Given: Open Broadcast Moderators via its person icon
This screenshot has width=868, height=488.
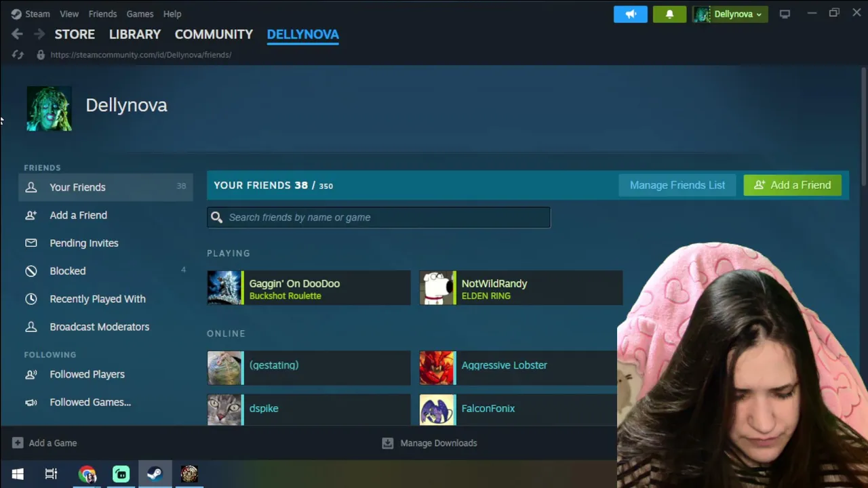Looking at the screenshot, I should tap(31, 327).
